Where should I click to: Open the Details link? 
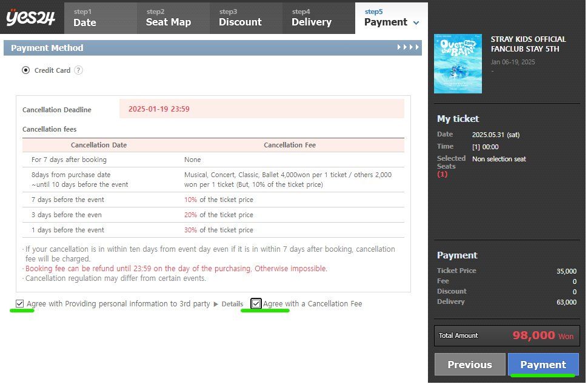(x=232, y=304)
